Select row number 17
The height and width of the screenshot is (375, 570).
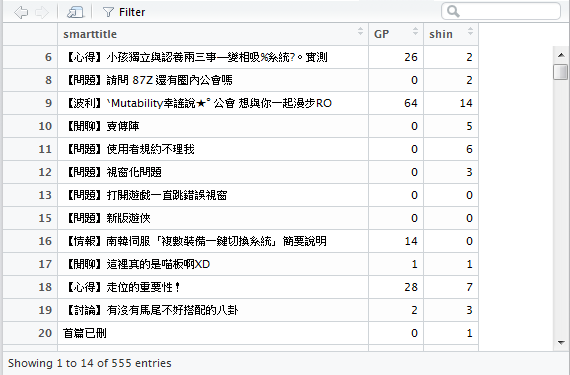tap(45, 264)
